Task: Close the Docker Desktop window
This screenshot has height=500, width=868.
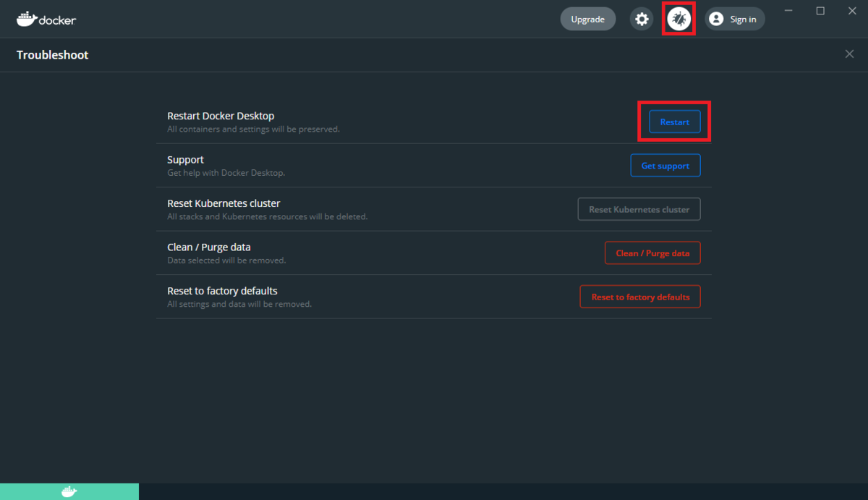Action: coord(852,11)
